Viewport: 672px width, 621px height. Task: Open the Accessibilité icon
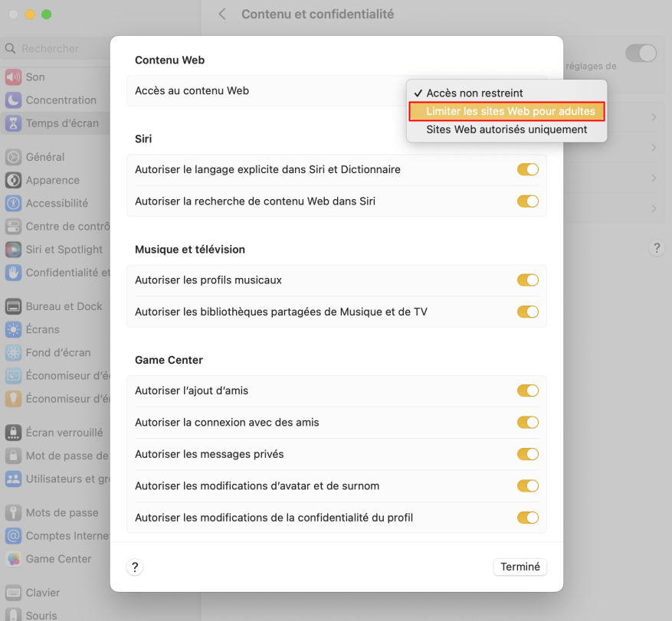13,204
